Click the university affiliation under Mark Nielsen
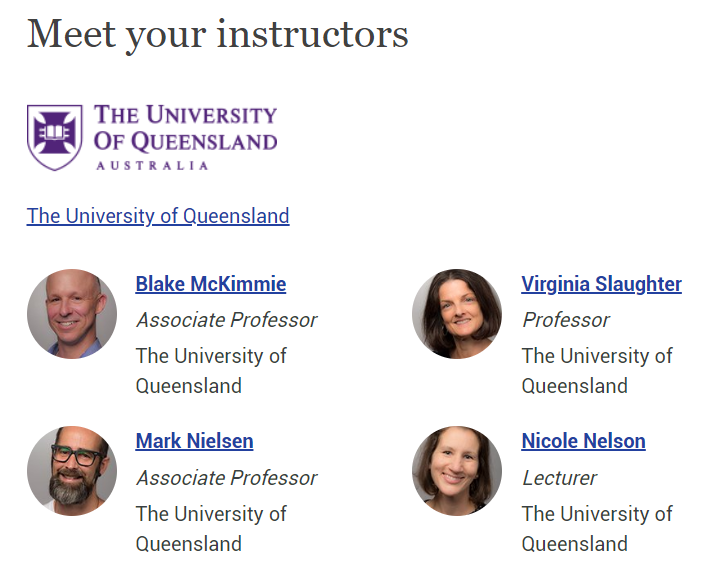 [211, 529]
